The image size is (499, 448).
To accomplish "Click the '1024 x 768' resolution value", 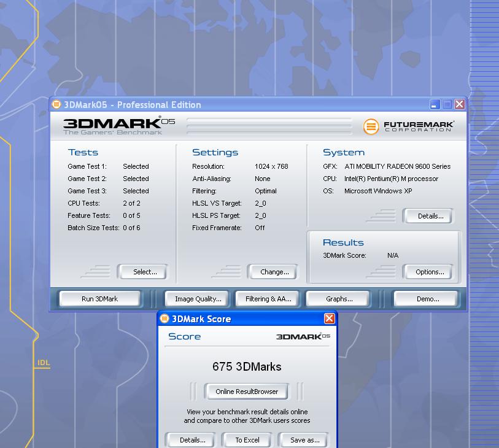I will click(271, 166).
